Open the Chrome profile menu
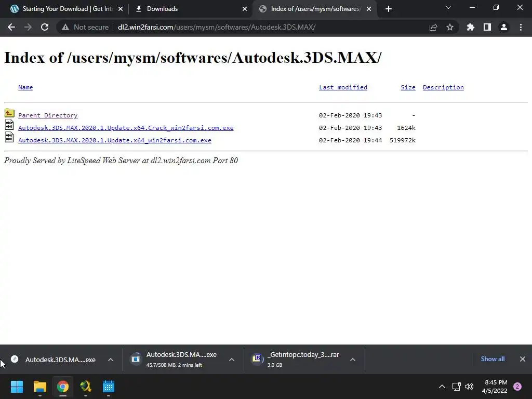The width and height of the screenshot is (532, 399). click(504, 27)
